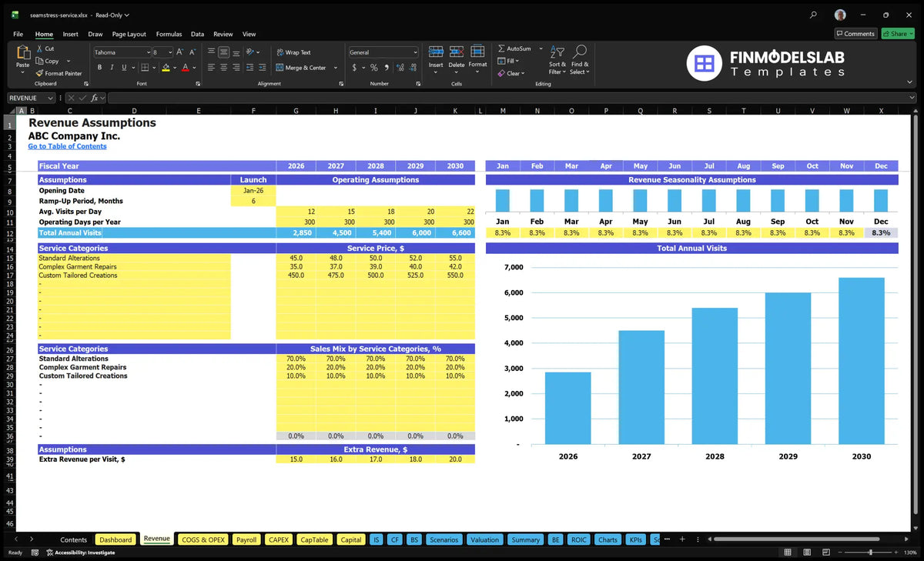This screenshot has width=924, height=561.
Task: Toggle Bold formatting
Action: [99, 68]
